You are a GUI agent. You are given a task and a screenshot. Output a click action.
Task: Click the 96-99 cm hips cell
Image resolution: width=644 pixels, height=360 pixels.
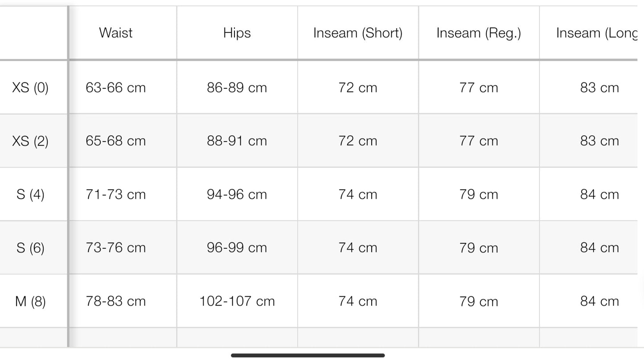(237, 248)
